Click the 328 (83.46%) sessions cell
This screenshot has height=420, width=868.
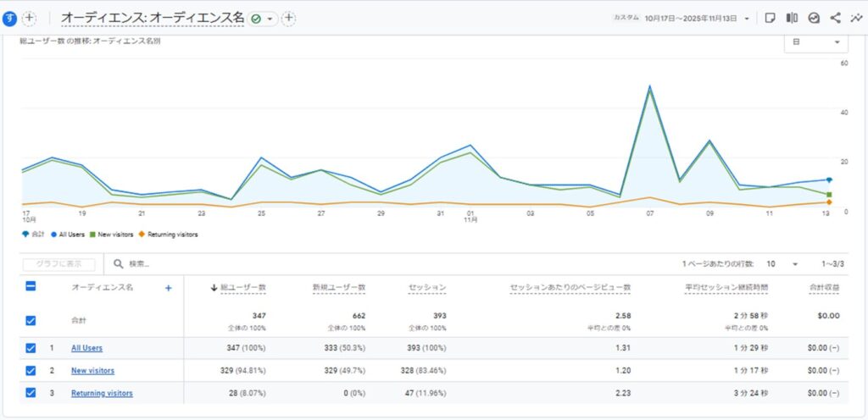coord(424,370)
